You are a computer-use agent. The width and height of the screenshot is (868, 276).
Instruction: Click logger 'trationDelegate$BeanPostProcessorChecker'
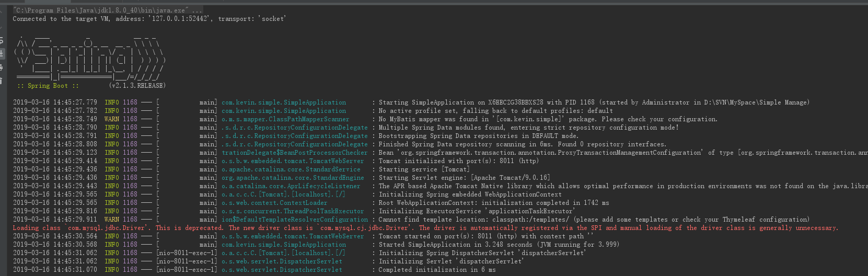pyautogui.click(x=295, y=153)
